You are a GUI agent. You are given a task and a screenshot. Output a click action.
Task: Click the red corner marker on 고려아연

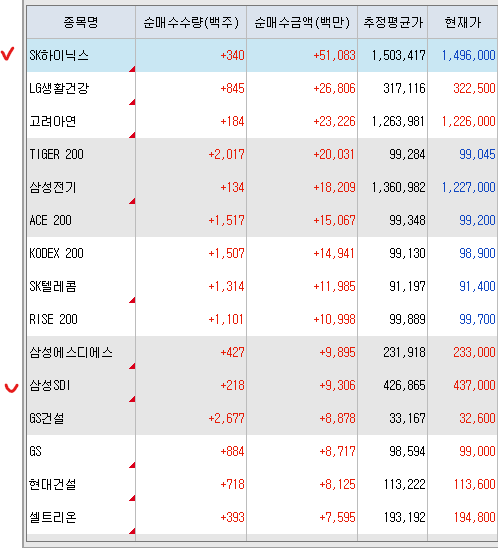pos(132,135)
